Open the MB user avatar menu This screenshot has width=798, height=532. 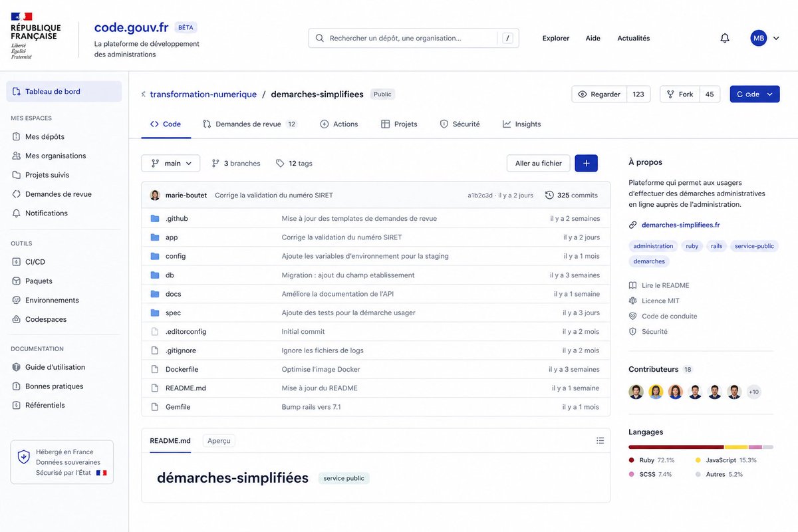765,38
